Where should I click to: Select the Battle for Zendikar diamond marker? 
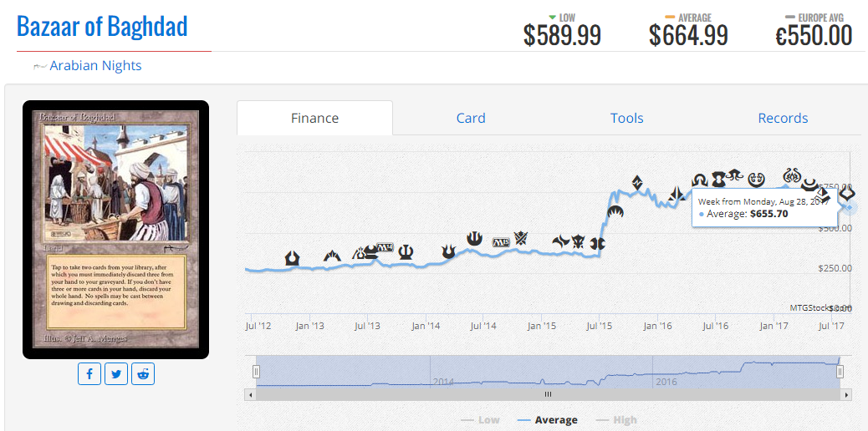click(637, 182)
